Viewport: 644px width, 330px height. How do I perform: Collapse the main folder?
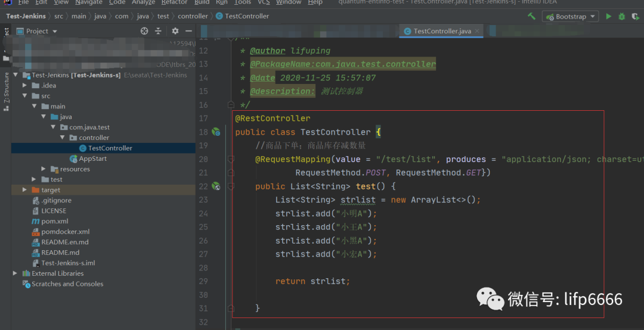(34, 106)
